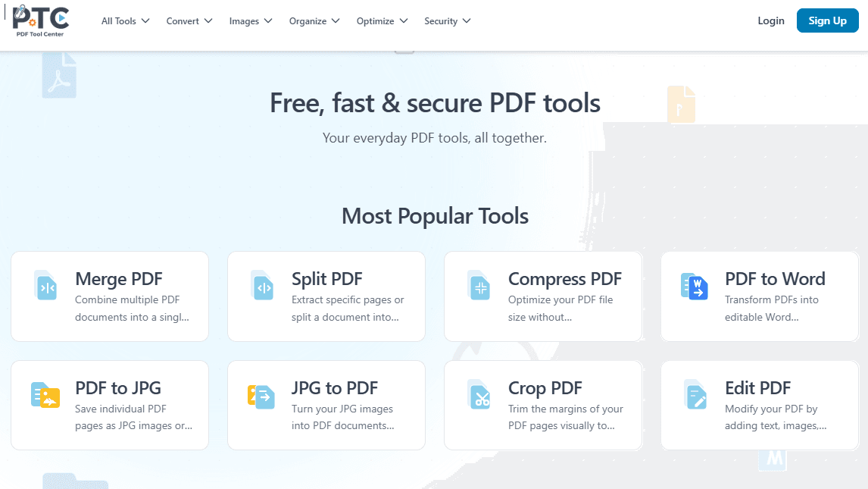Click the Login link

[771, 20]
